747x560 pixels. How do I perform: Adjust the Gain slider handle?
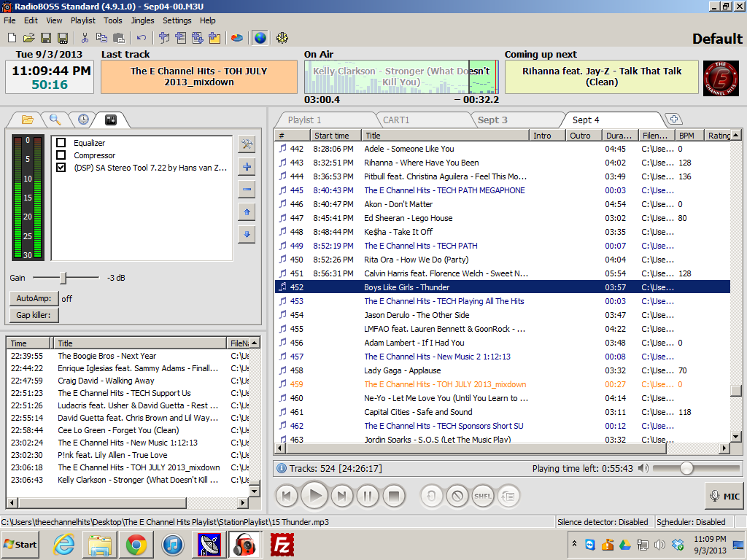(63, 278)
